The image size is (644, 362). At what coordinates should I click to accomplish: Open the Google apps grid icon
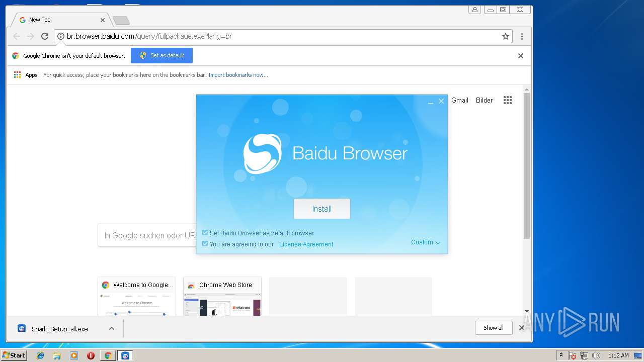[x=508, y=100]
